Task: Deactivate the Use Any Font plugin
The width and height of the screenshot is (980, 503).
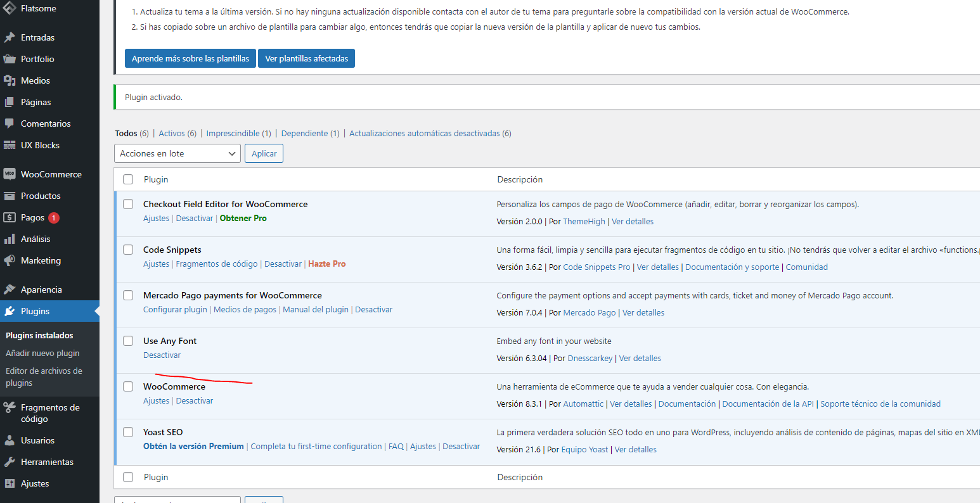Action: 162,355
